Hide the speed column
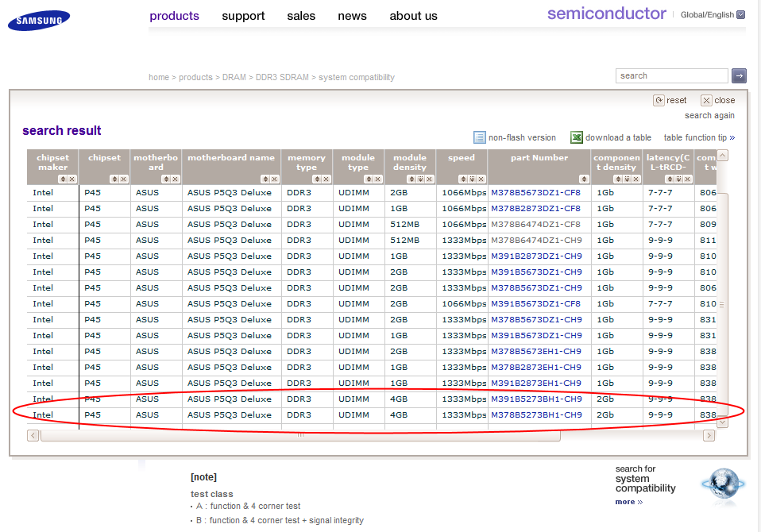 (481, 179)
